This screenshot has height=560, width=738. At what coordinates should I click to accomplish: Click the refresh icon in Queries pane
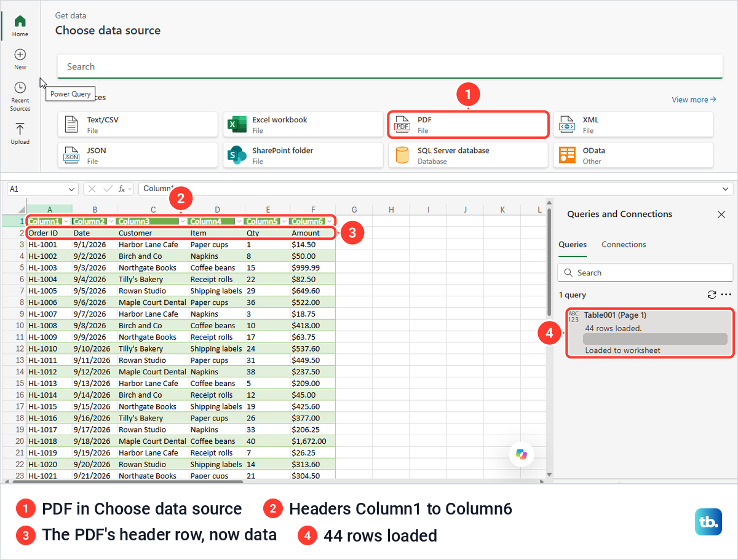click(712, 295)
